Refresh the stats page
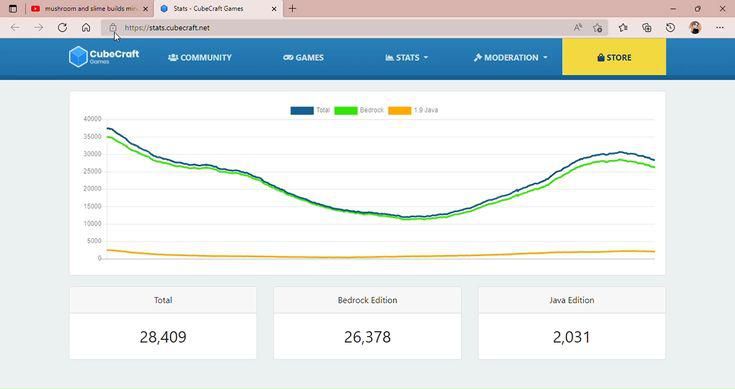 pos(62,28)
